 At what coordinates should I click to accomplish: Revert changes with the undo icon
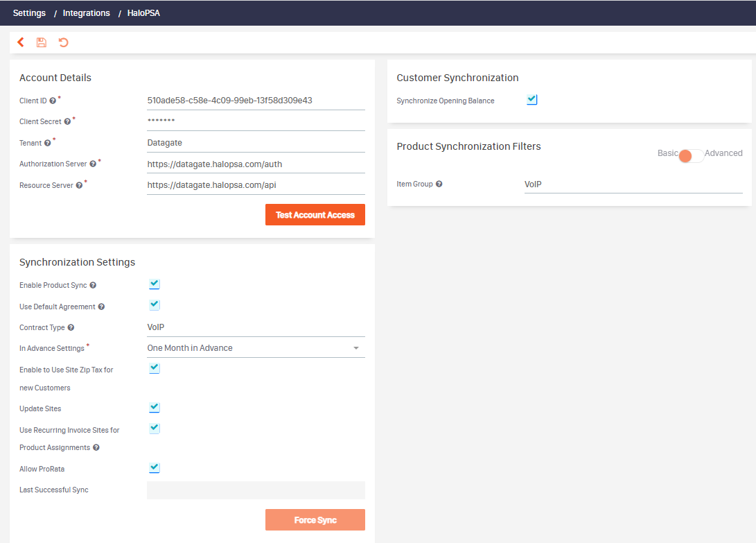point(63,42)
